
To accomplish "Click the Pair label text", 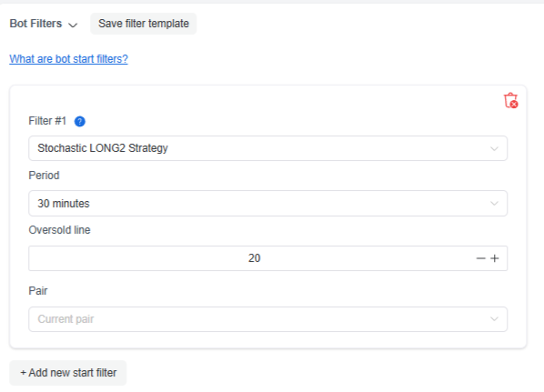I will click(x=38, y=291).
